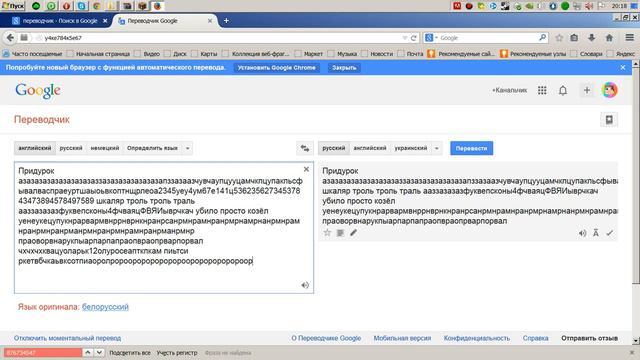Open the Firefox hamburger menu
The height and width of the screenshot is (360, 640).
pos(629,38)
